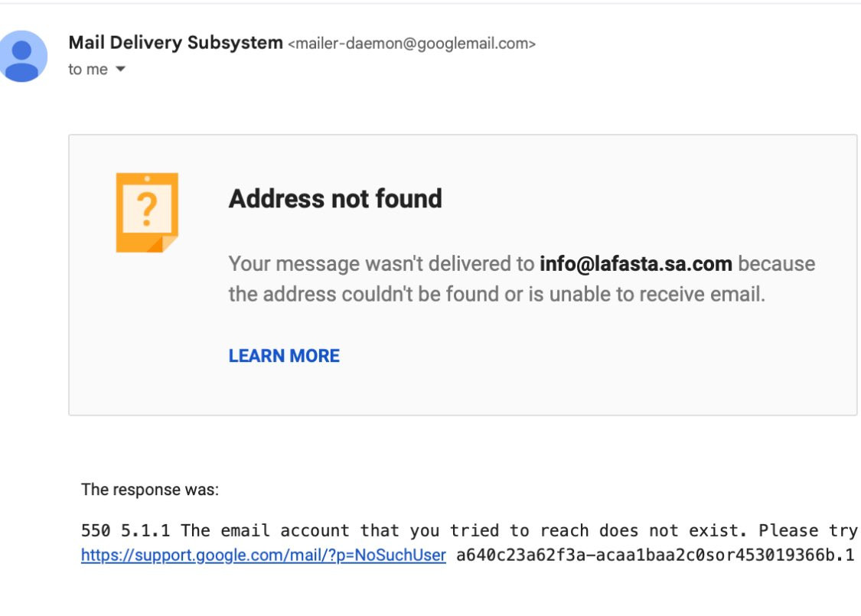The image size is (861, 616).
Task: Click the "Address not found" heading
Action: (x=335, y=199)
